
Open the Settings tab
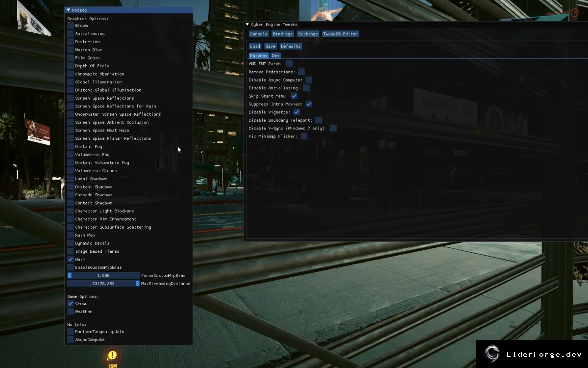[x=308, y=34]
